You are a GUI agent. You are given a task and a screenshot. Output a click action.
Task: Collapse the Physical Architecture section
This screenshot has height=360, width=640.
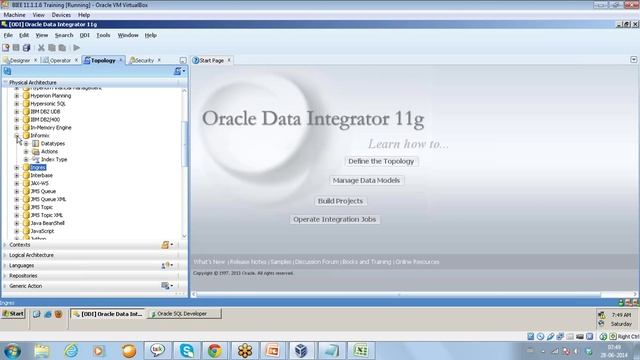point(5,82)
